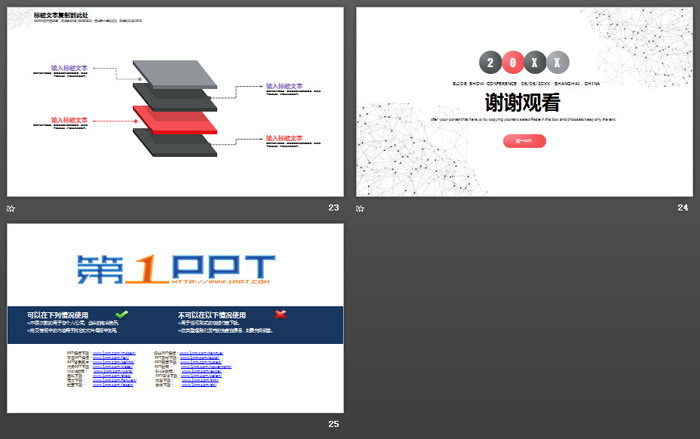Click the 标题文本复制到此处 title on slide 23
Viewport: 700px width, 439px height.
(61, 15)
